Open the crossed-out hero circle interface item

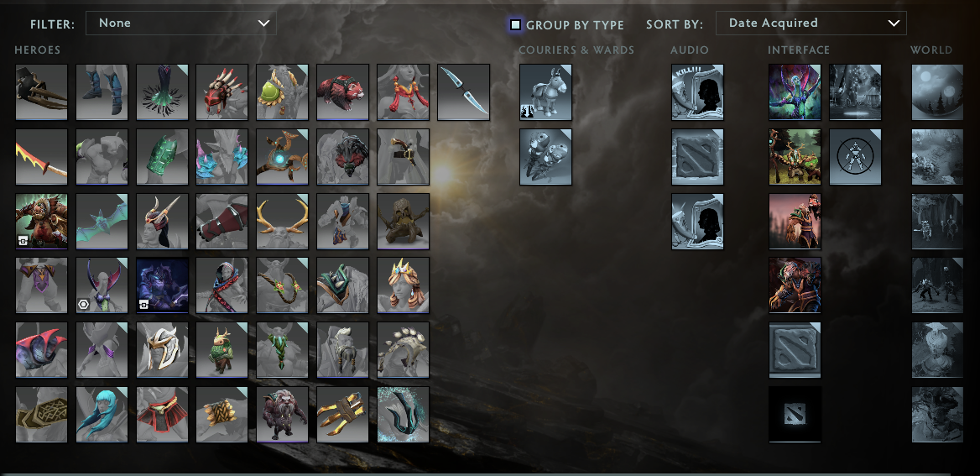(x=856, y=157)
